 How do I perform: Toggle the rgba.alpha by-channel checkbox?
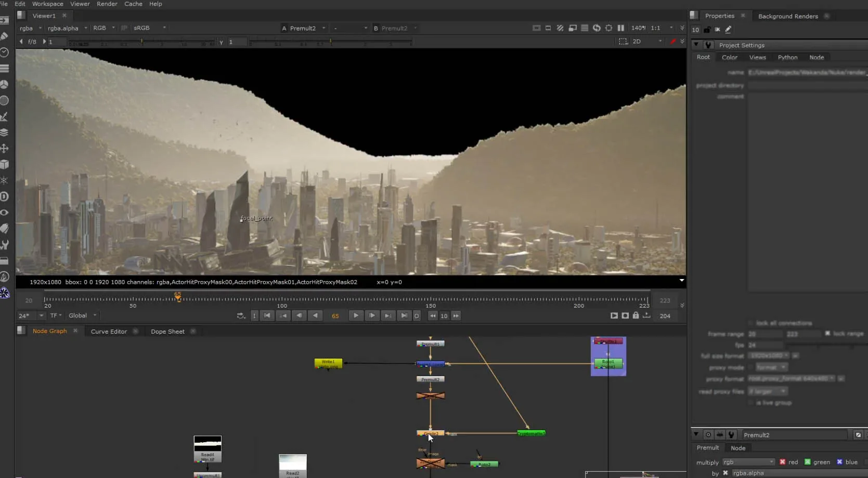click(726, 473)
